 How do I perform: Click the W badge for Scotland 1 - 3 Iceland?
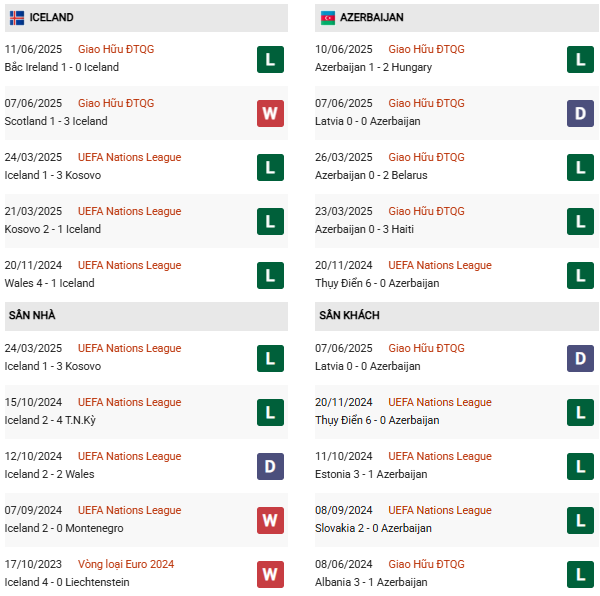[269, 113]
